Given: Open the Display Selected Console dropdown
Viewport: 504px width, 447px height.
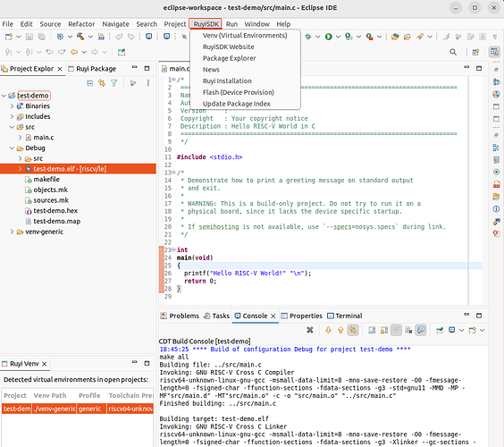Looking at the screenshot, I should tap(462, 330).
